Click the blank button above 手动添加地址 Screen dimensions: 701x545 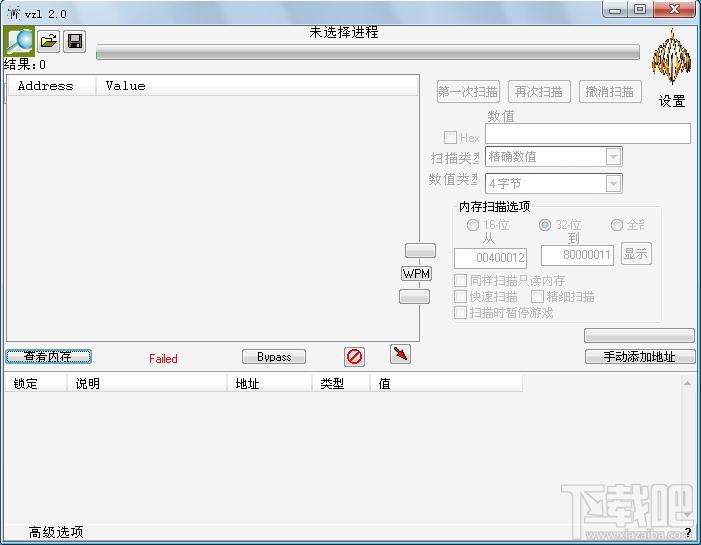[639, 335]
